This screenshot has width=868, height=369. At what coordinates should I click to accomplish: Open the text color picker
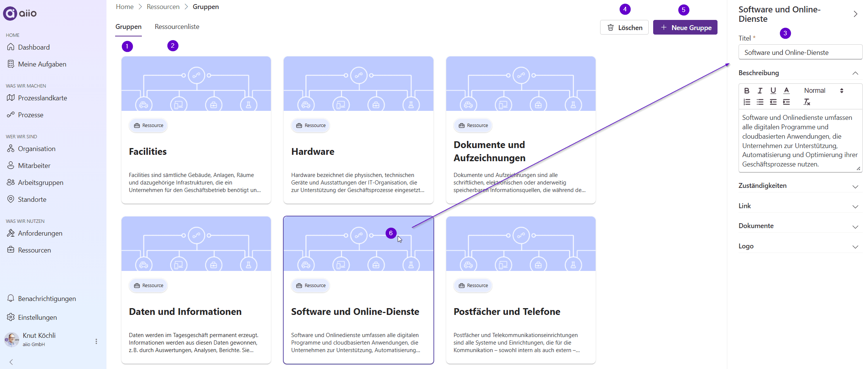[786, 91]
